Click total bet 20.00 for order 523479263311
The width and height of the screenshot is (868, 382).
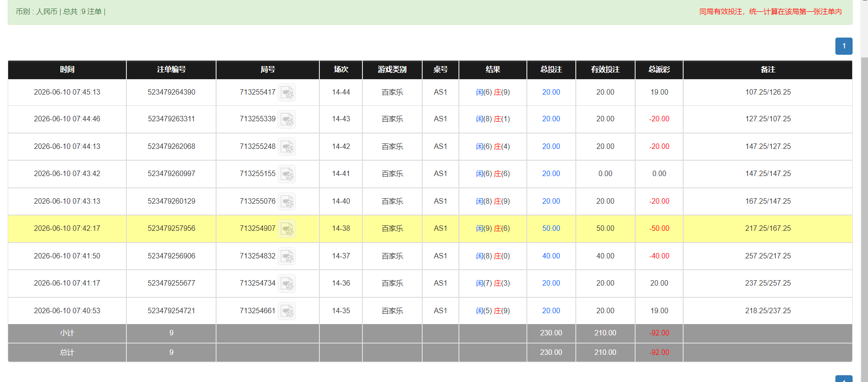pyautogui.click(x=551, y=119)
